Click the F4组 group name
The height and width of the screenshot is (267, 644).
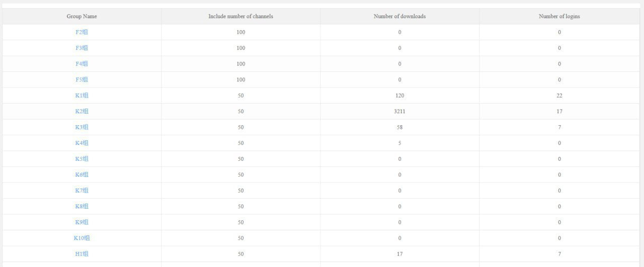82,64
